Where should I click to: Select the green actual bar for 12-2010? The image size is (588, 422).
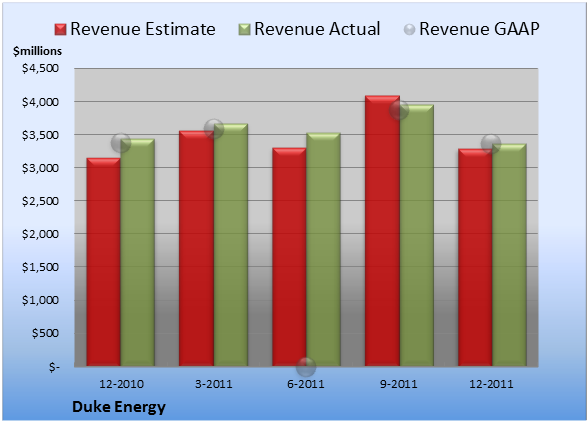(x=137, y=252)
